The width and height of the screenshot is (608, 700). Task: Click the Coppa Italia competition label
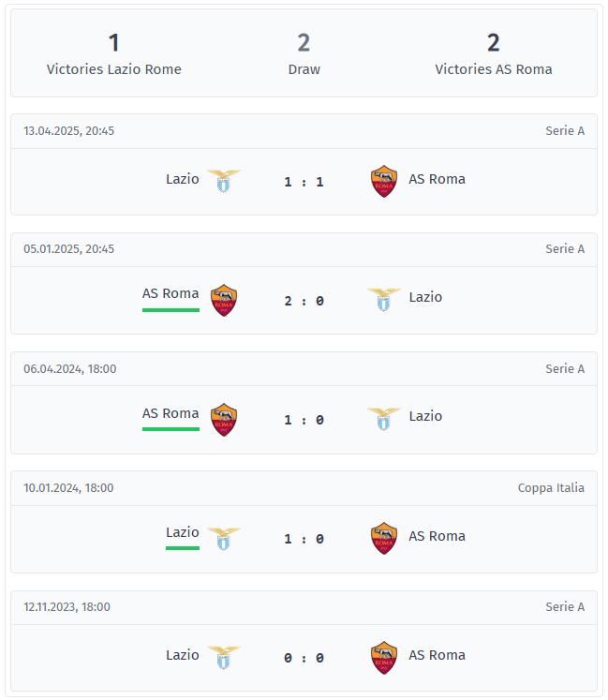[x=551, y=488]
